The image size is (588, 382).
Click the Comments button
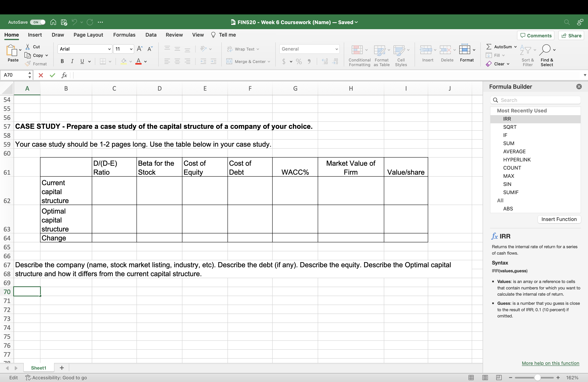coord(536,36)
